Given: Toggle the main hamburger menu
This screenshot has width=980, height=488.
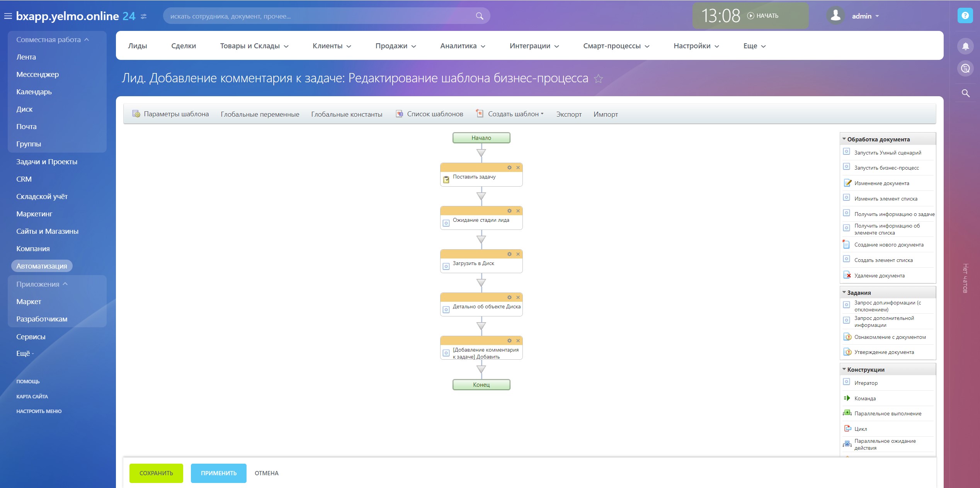Looking at the screenshot, I should [8, 16].
